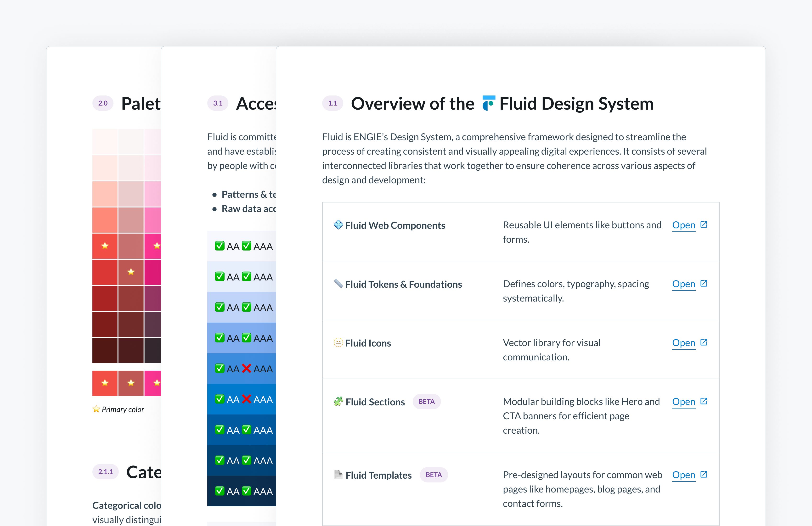Follow the Open link for Fluid Sections
Viewport: 812px width, 526px height.
point(683,402)
